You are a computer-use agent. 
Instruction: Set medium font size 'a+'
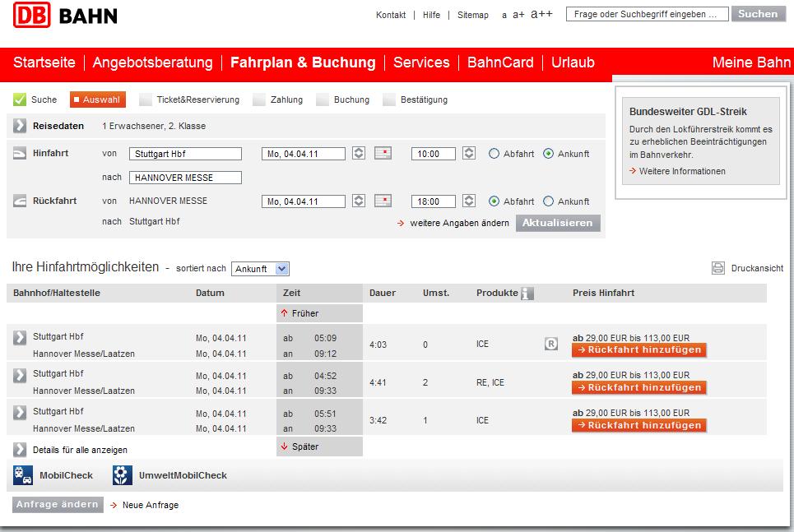coord(518,15)
